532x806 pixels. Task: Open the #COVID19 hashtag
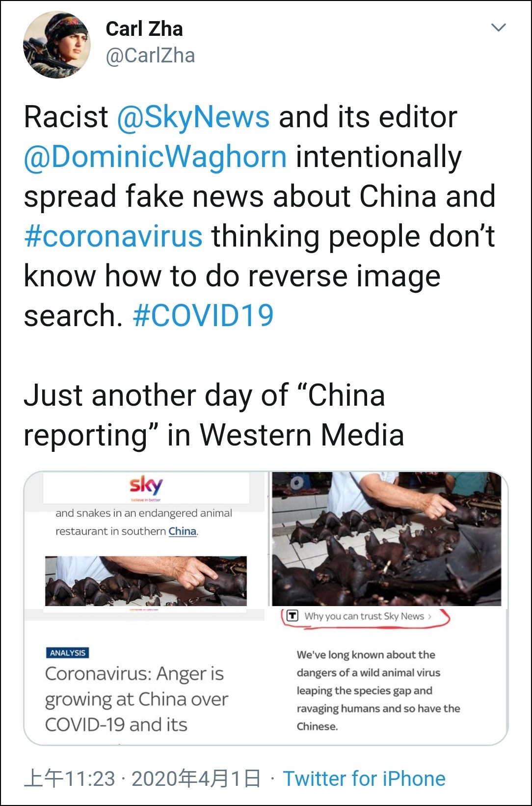[203, 315]
